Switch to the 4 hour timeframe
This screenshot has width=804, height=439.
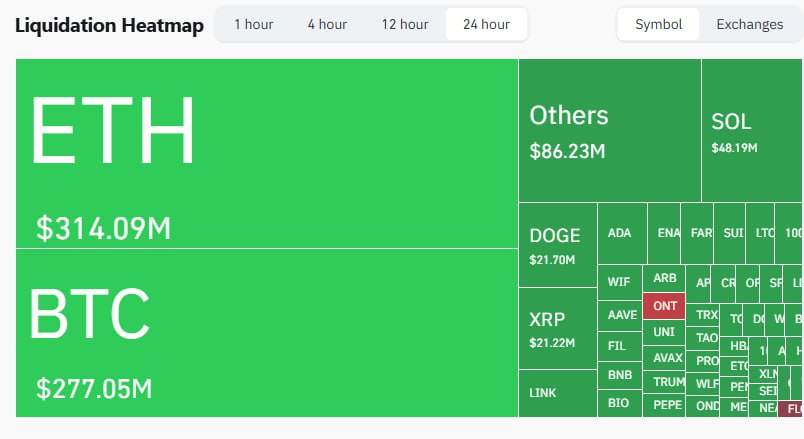(327, 24)
